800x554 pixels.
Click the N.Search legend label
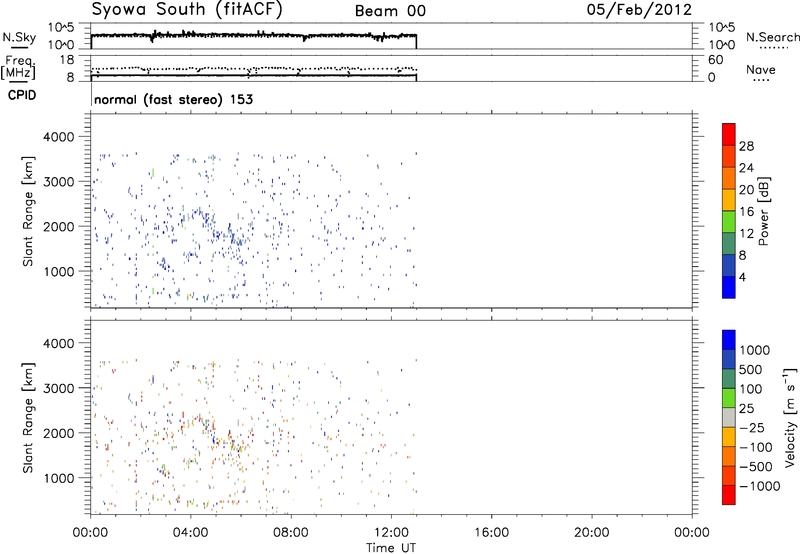[773, 37]
